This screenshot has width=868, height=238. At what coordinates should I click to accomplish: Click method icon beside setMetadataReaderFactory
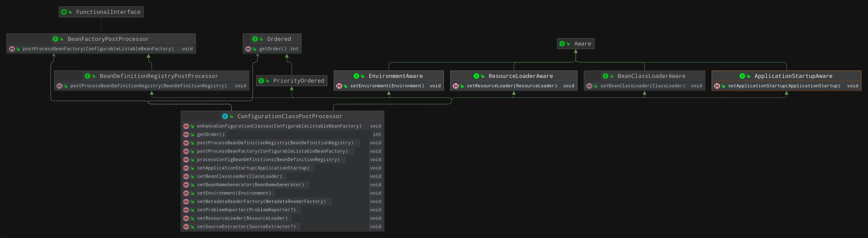[186, 202]
